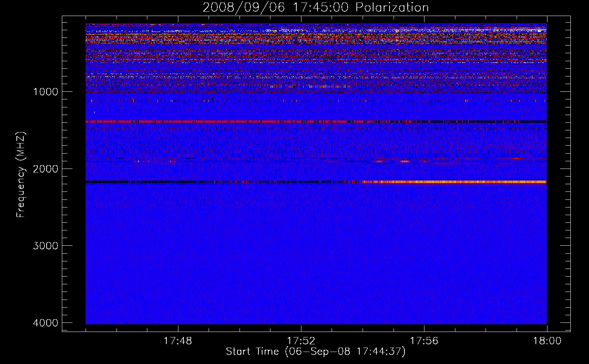Viewport: 589px width, 364px height.
Task: Click the 17:56 time tick label
Action: (x=424, y=341)
